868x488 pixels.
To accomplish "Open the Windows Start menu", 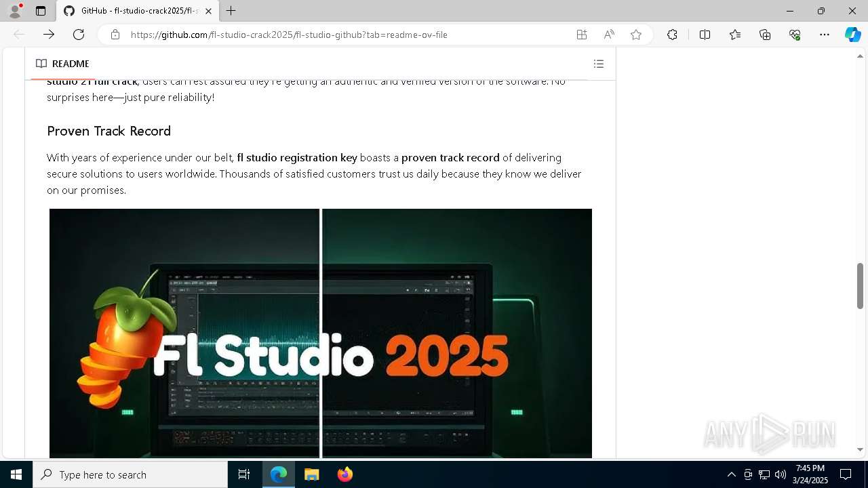I will point(16,474).
